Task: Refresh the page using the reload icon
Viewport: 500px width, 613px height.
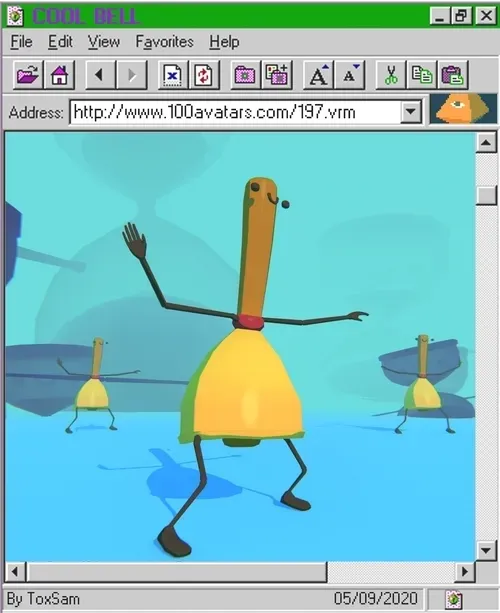Action: click(x=204, y=74)
